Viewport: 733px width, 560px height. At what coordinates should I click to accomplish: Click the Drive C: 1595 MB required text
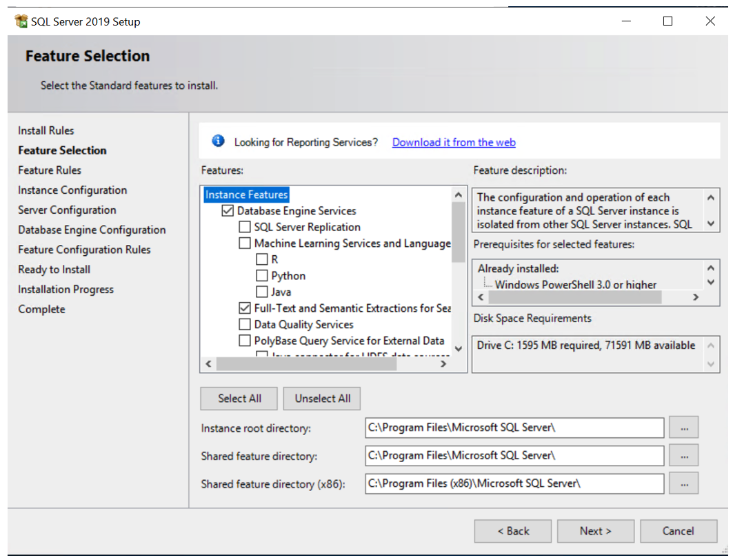tap(585, 346)
